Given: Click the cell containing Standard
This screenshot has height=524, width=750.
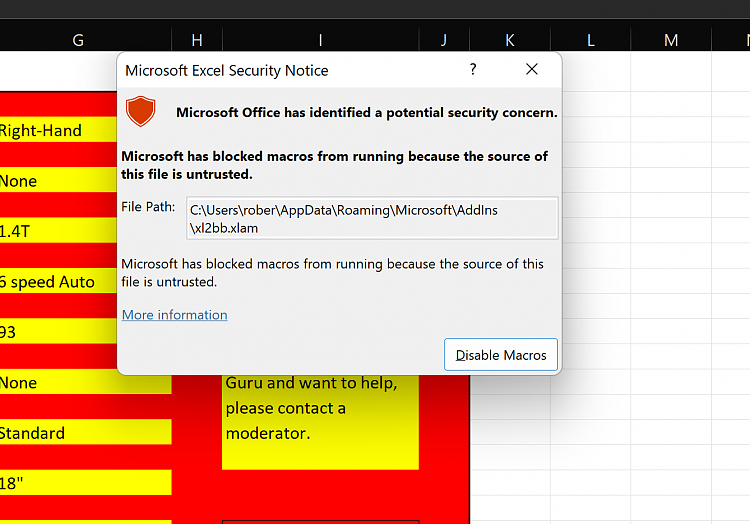Looking at the screenshot, I should (86, 433).
